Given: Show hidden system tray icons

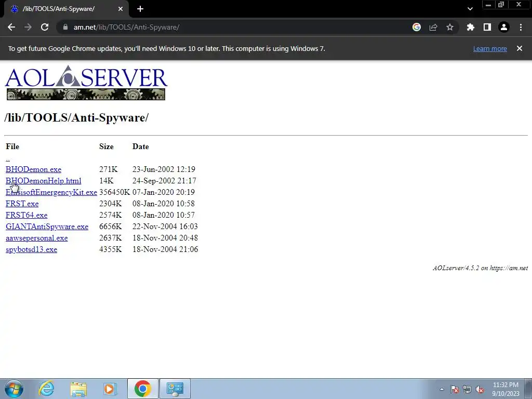Looking at the screenshot, I should tap(442, 389).
